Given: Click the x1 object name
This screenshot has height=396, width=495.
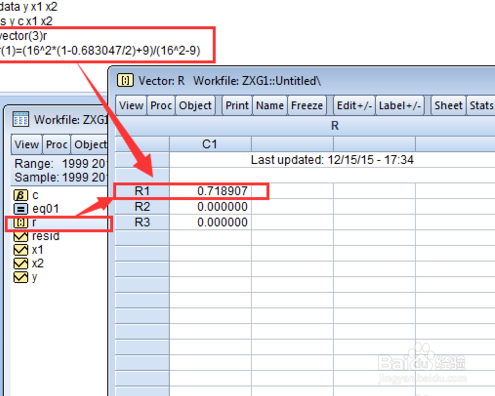Looking at the screenshot, I should [x=38, y=250].
